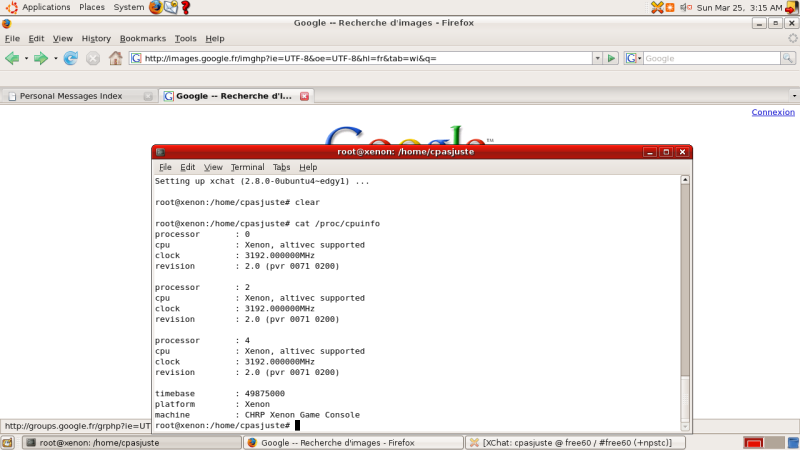The height and width of the screenshot is (450, 800).
Task: Open Firefox Bookmarks menu
Action: (x=143, y=38)
